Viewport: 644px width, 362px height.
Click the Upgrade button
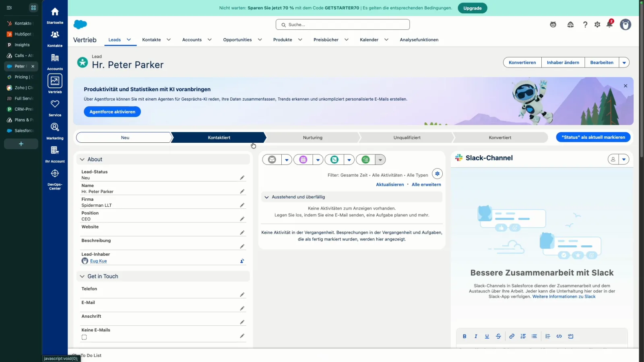pos(472,8)
